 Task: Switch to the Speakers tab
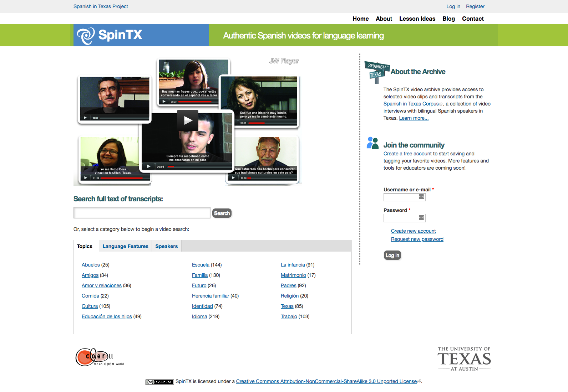[x=167, y=246]
